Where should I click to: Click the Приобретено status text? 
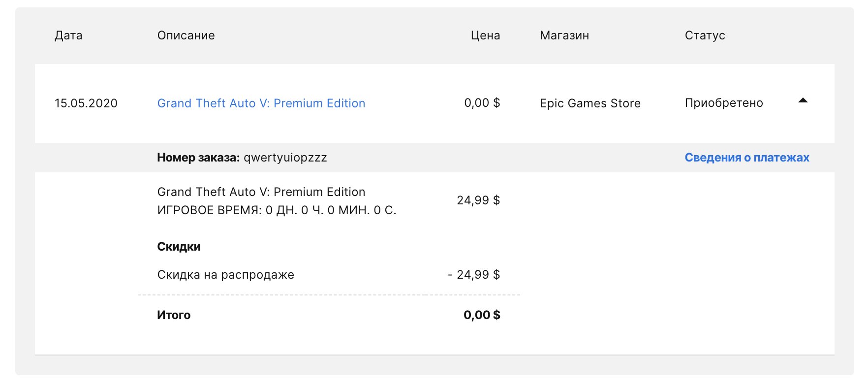pyautogui.click(x=724, y=103)
